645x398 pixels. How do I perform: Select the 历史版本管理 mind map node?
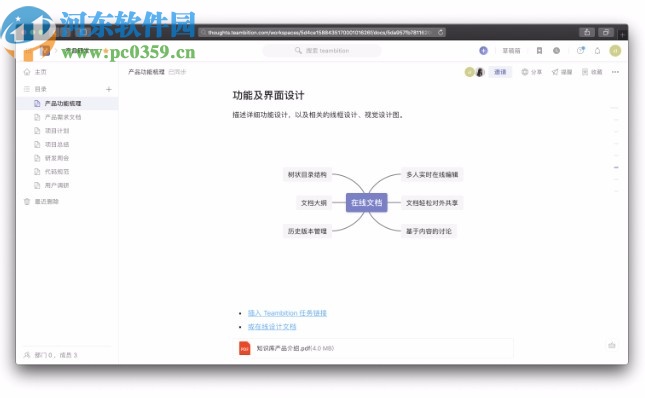(307, 231)
